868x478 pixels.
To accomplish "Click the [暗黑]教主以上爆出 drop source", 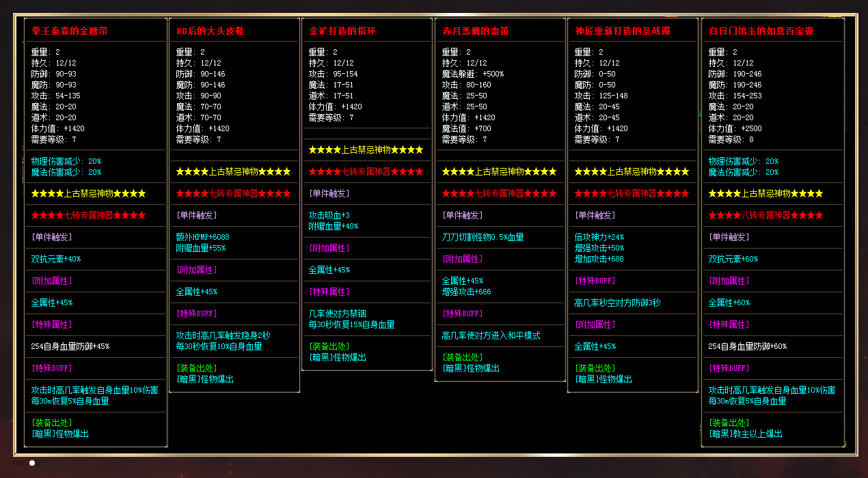I will click(745, 434).
